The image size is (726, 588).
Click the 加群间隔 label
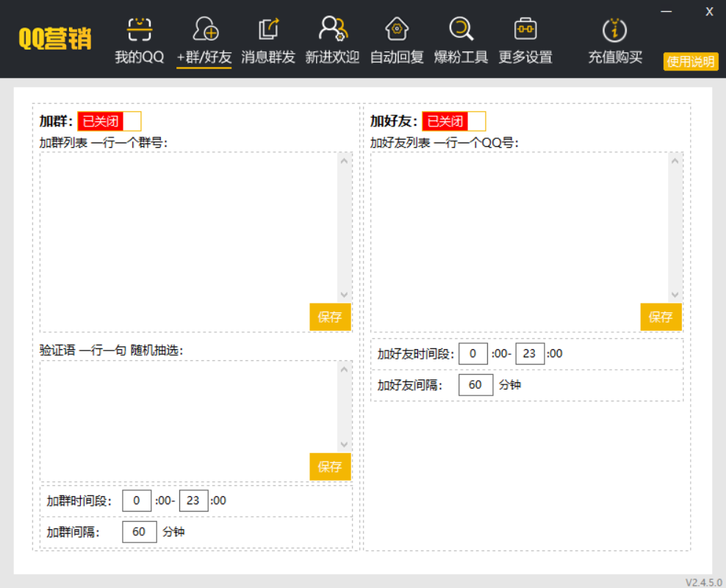[73, 532]
